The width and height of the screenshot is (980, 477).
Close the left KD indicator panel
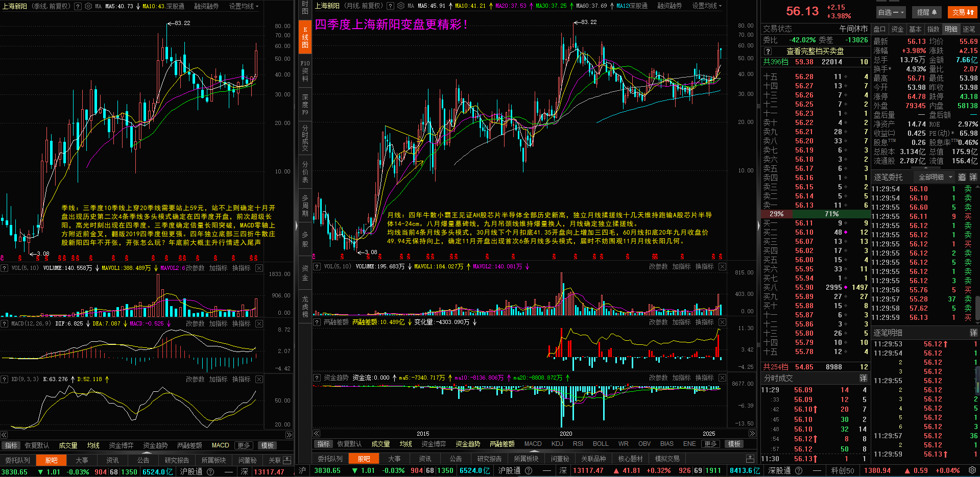click(259, 379)
